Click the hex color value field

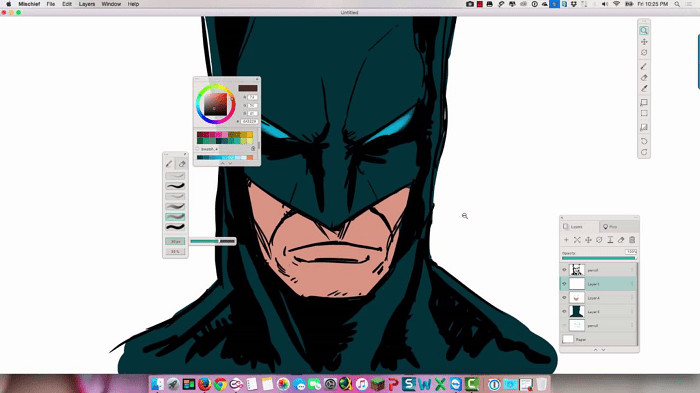249,121
